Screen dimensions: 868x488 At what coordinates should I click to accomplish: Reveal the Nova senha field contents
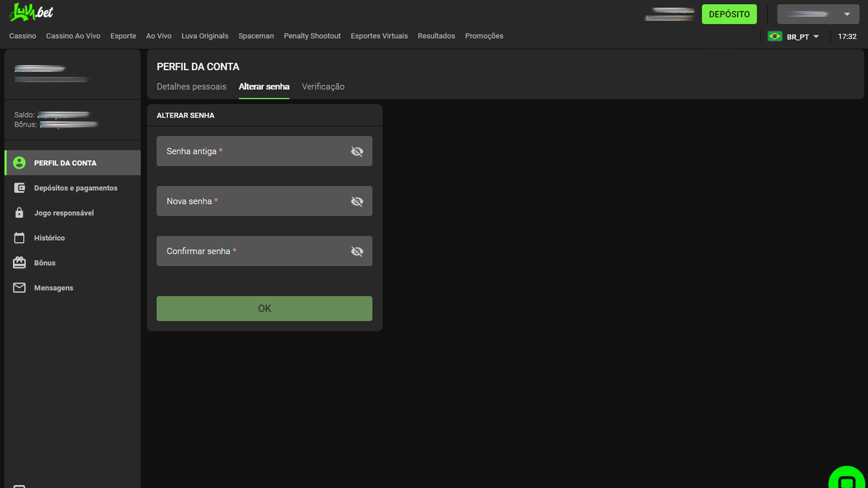[357, 202]
